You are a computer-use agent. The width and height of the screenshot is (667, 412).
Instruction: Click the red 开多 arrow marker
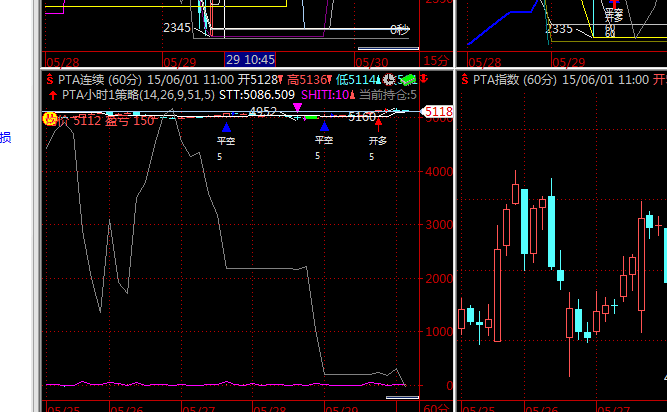coord(378,126)
